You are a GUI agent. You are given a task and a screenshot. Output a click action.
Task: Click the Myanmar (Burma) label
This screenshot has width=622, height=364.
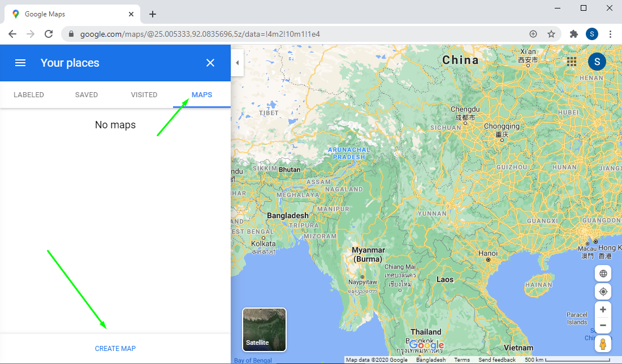pos(368,254)
